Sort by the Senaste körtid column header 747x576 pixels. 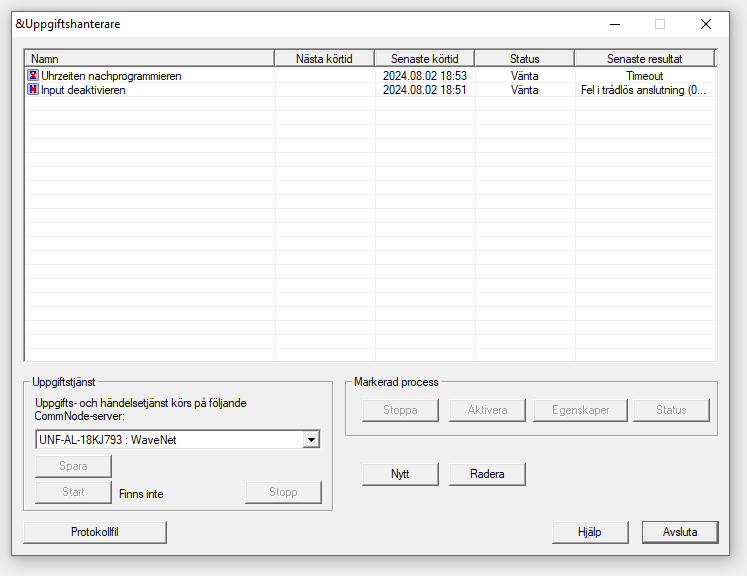click(424, 59)
